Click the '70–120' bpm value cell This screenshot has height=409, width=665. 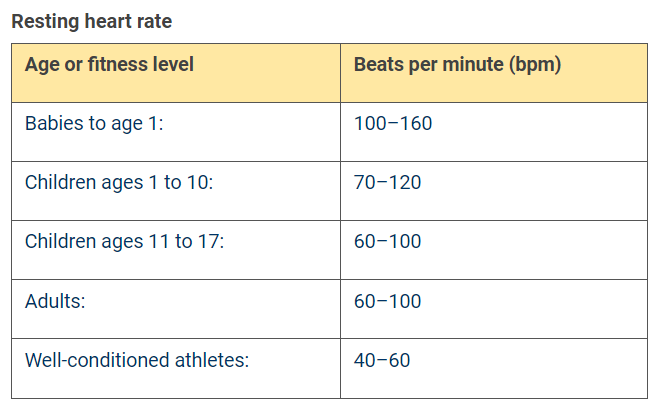(388, 183)
